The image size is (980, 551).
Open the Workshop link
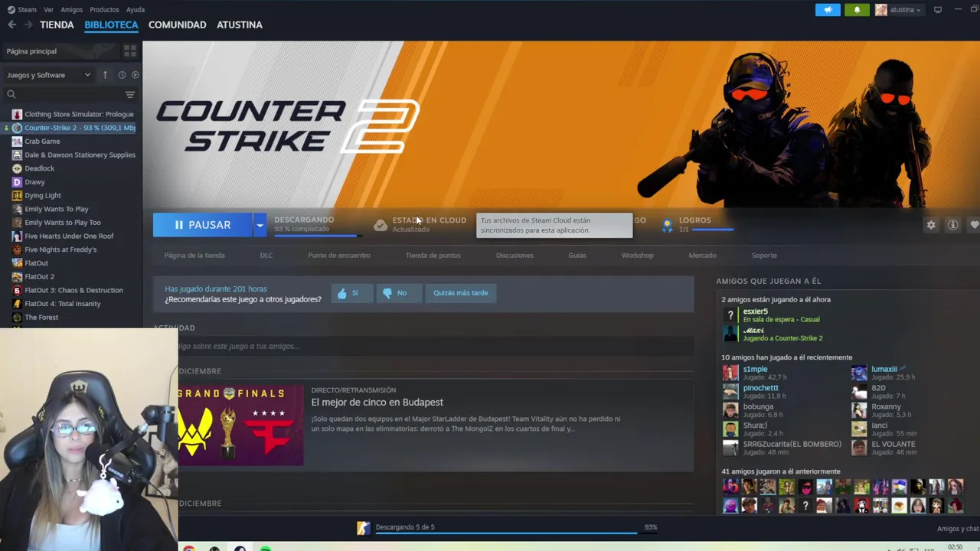point(638,256)
